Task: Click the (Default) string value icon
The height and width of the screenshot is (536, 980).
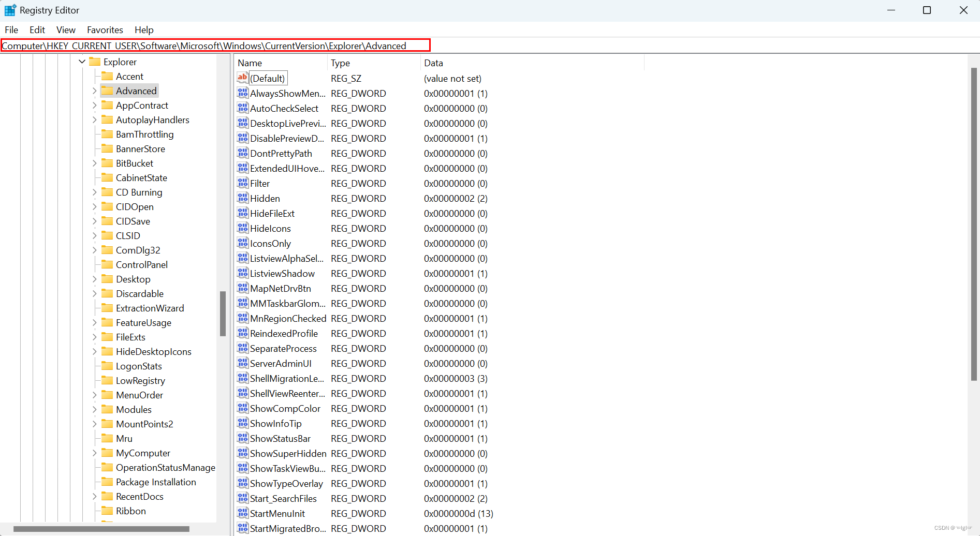Action: [243, 78]
